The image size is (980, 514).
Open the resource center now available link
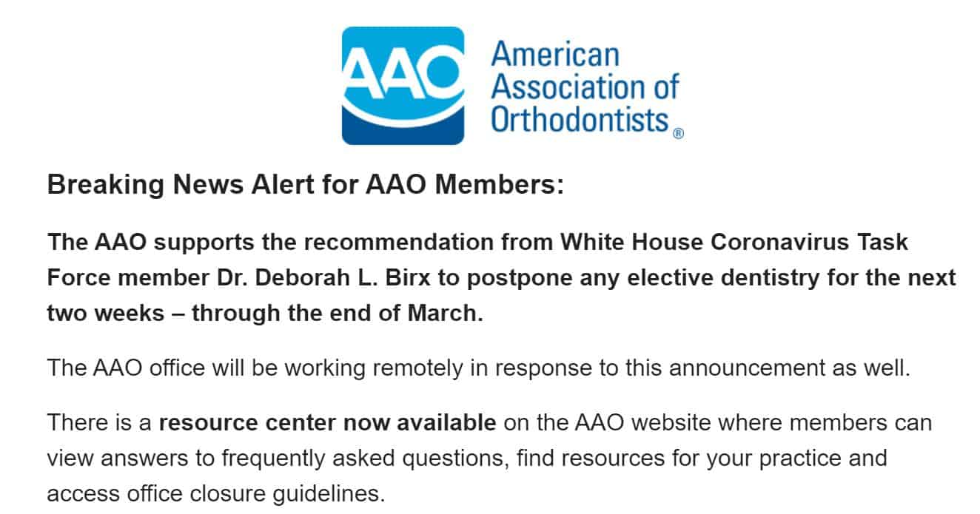[x=328, y=423]
